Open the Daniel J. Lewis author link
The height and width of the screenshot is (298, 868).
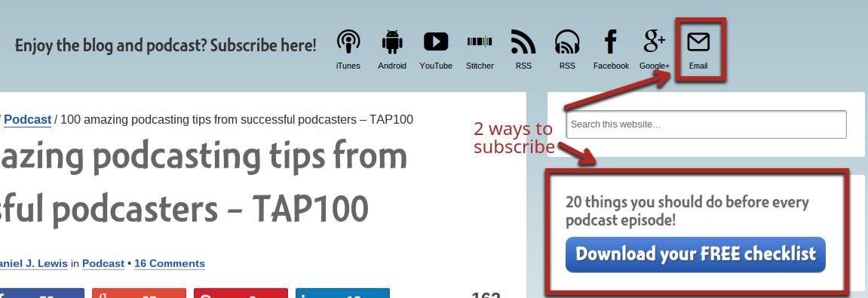tap(33, 263)
